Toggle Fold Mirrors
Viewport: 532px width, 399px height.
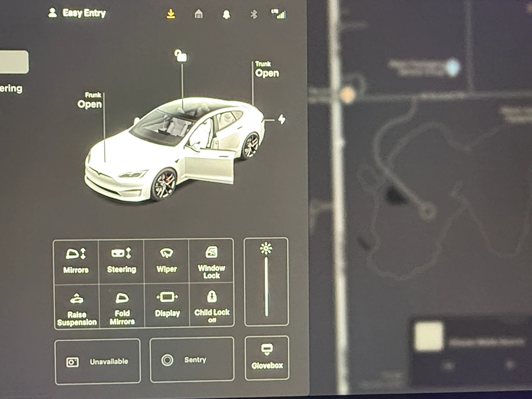click(122, 306)
